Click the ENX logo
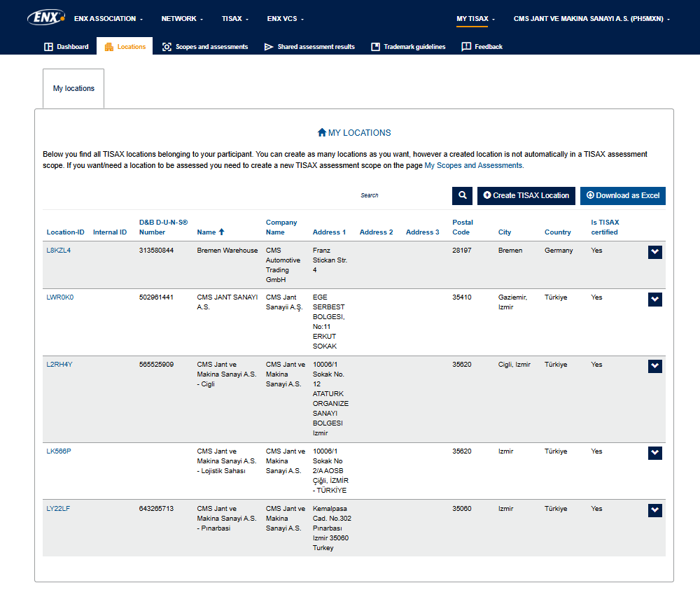700x590 pixels. [45, 17]
